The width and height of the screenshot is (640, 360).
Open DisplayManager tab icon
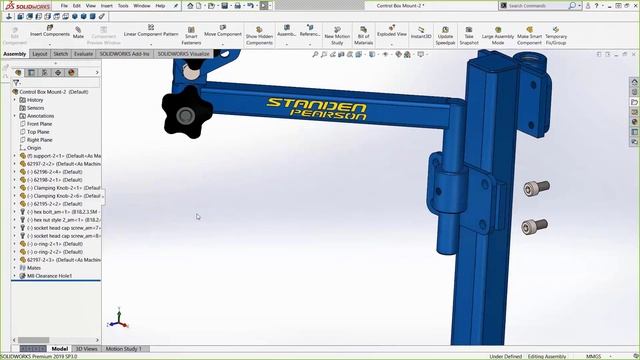point(71,73)
